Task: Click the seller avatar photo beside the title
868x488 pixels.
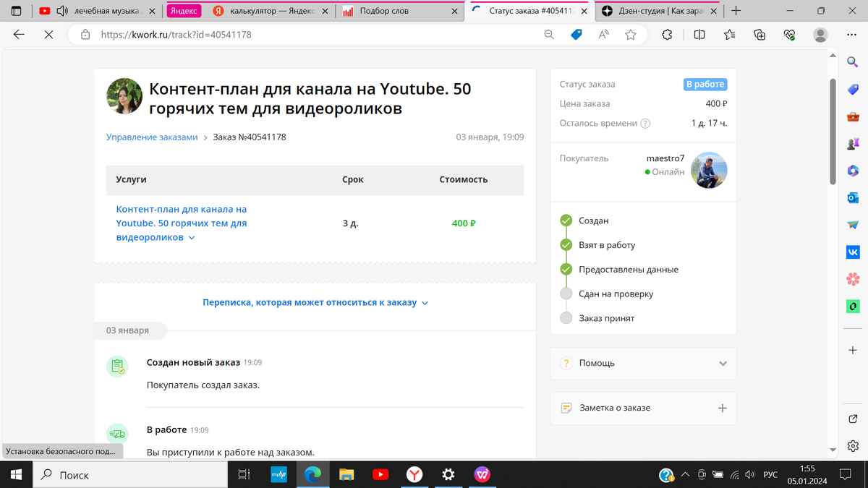Action: pos(124,96)
